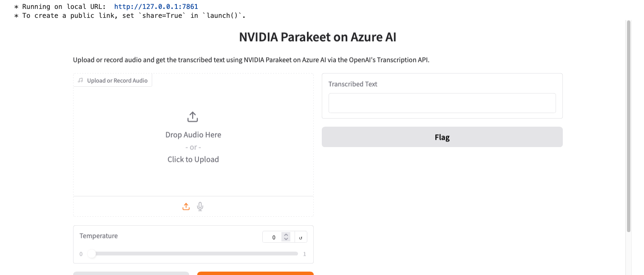
Task: Click inside the Transcribed Text field
Action: point(442,103)
